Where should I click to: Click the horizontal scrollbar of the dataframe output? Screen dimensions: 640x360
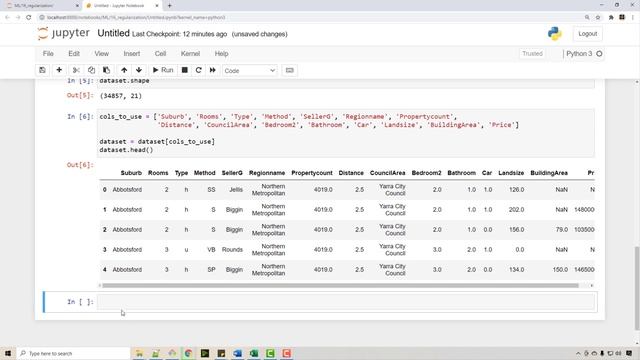pyautogui.click(x=340, y=285)
